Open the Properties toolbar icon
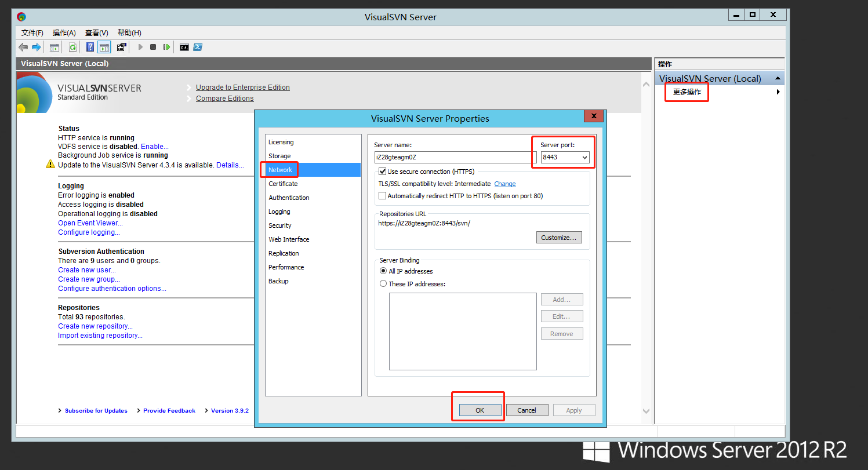Screen dimensions: 868x470 [122, 47]
